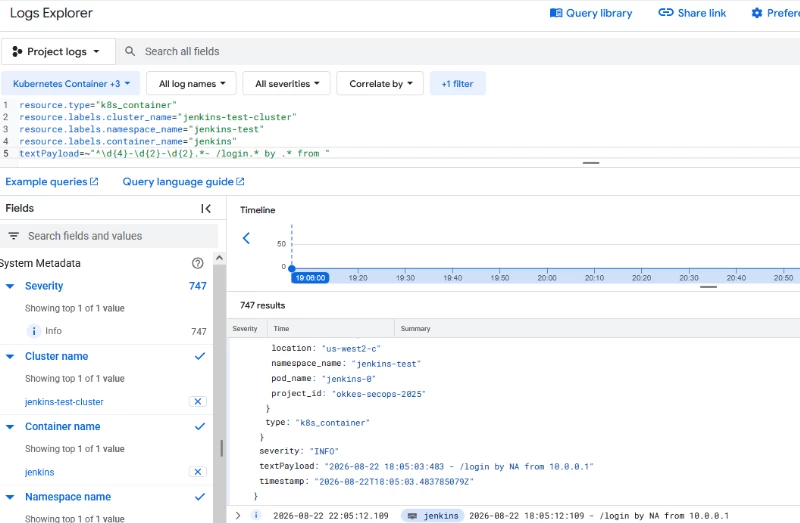The height and width of the screenshot is (523, 800).
Task: Click the +1 filter chip
Action: [x=457, y=84]
